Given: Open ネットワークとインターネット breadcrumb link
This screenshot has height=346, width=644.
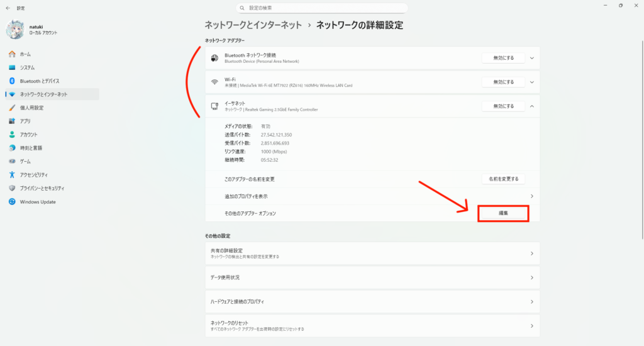Looking at the screenshot, I should click(x=253, y=25).
